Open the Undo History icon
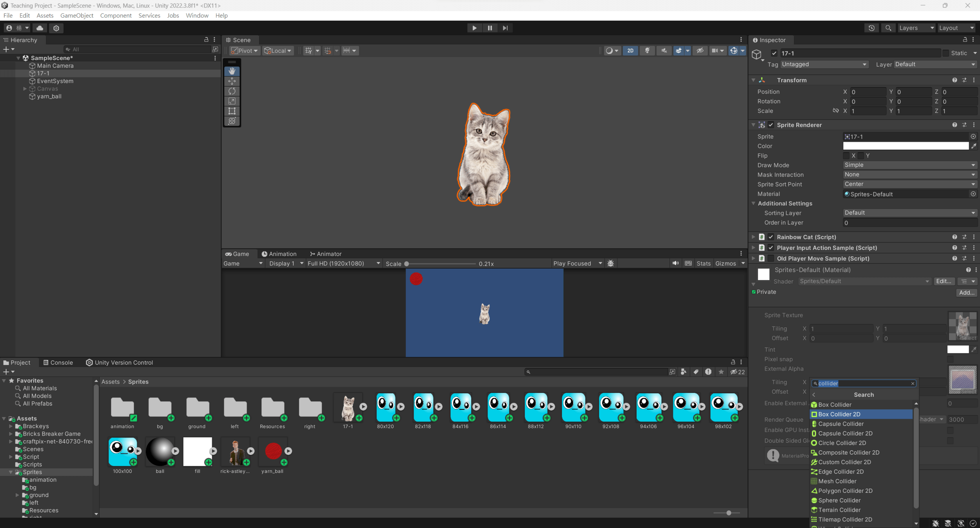This screenshot has height=528, width=980. pos(871,28)
